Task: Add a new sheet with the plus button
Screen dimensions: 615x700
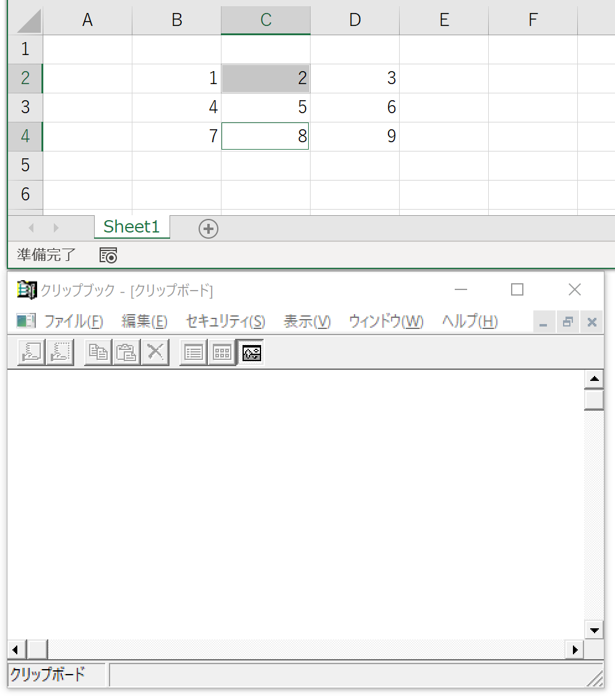Action: click(x=208, y=229)
